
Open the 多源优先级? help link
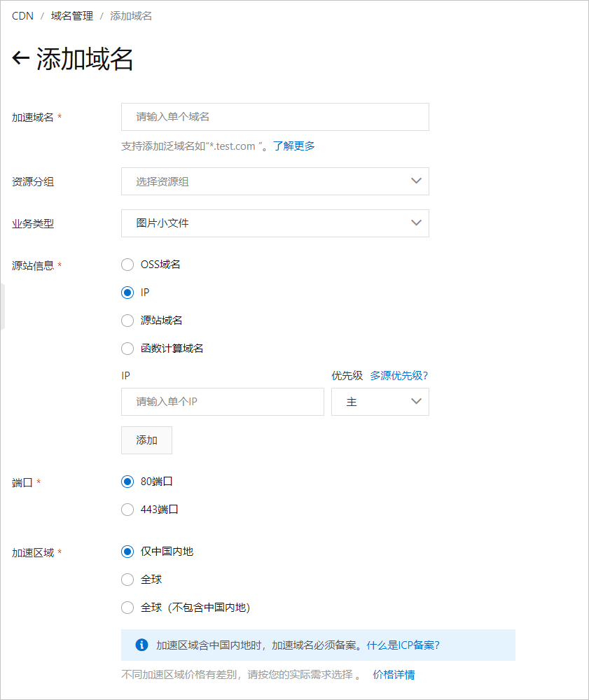[x=399, y=376]
